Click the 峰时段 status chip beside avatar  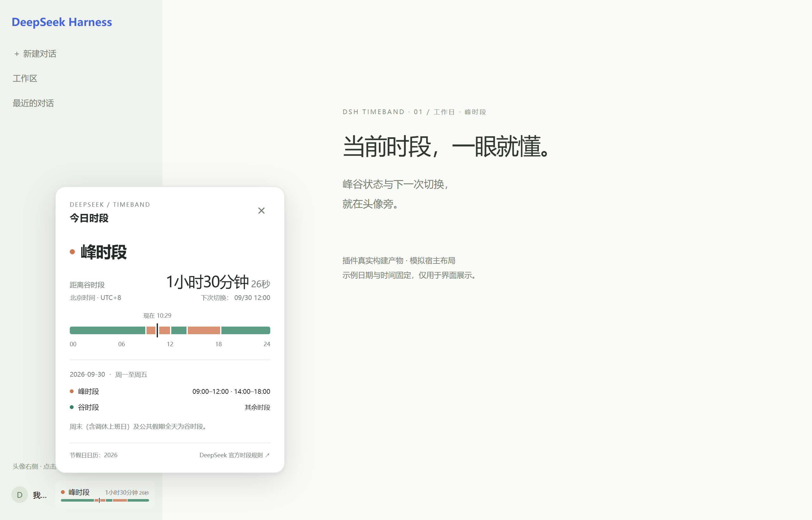(x=105, y=495)
